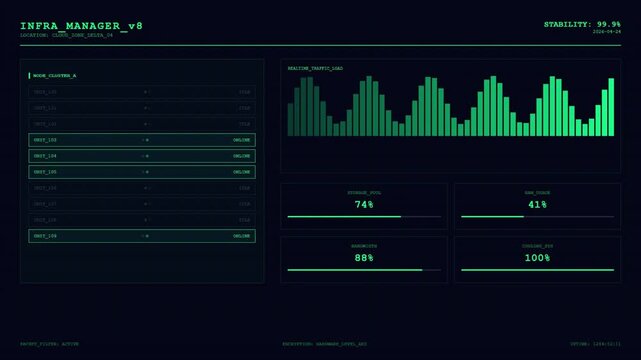
Task: Click the BANDWIDTH progress bar
Action: click(x=364, y=270)
